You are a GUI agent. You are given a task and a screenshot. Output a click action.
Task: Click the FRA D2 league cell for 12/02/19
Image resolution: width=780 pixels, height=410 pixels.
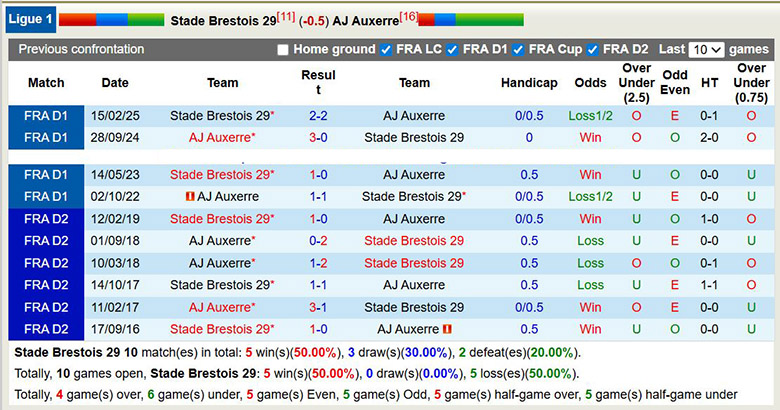point(46,219)
